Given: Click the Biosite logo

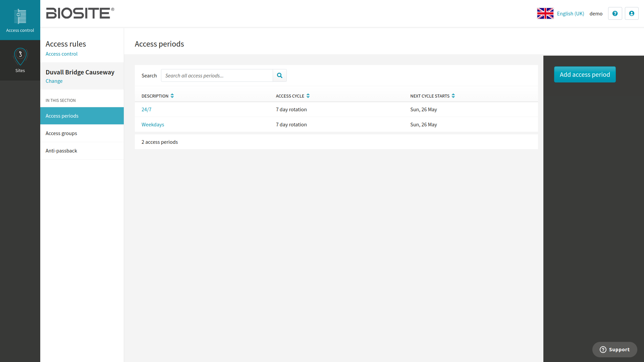Looking at the screenshot, I should point(80,13).
